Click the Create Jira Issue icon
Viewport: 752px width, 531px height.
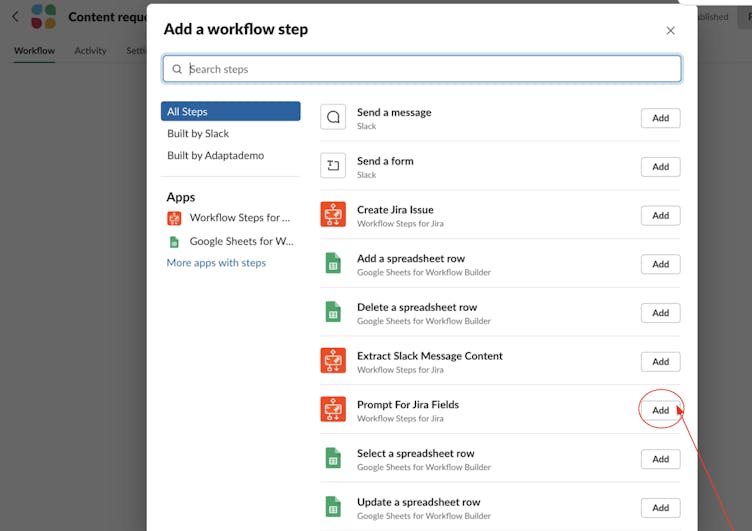[x=333, y=214]
